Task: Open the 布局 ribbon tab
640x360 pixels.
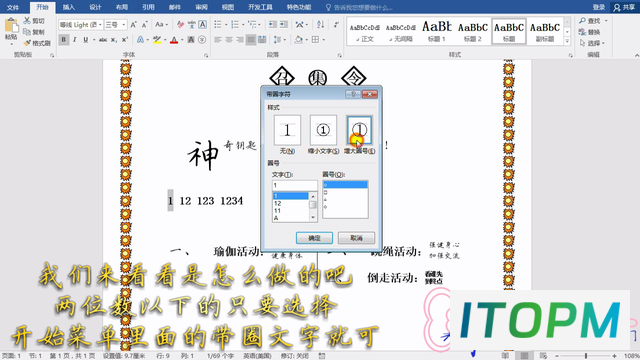Action: [x=122, y=7]
